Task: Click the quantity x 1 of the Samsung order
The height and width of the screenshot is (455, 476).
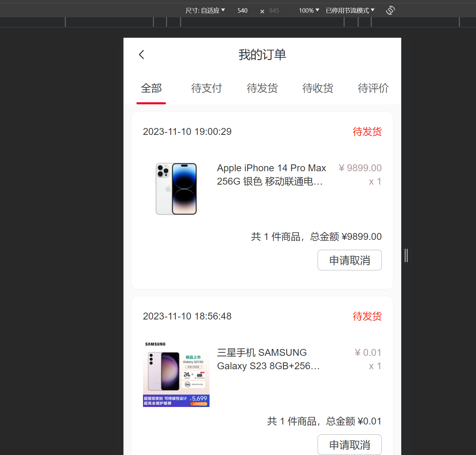Action: tap(375, 366)
